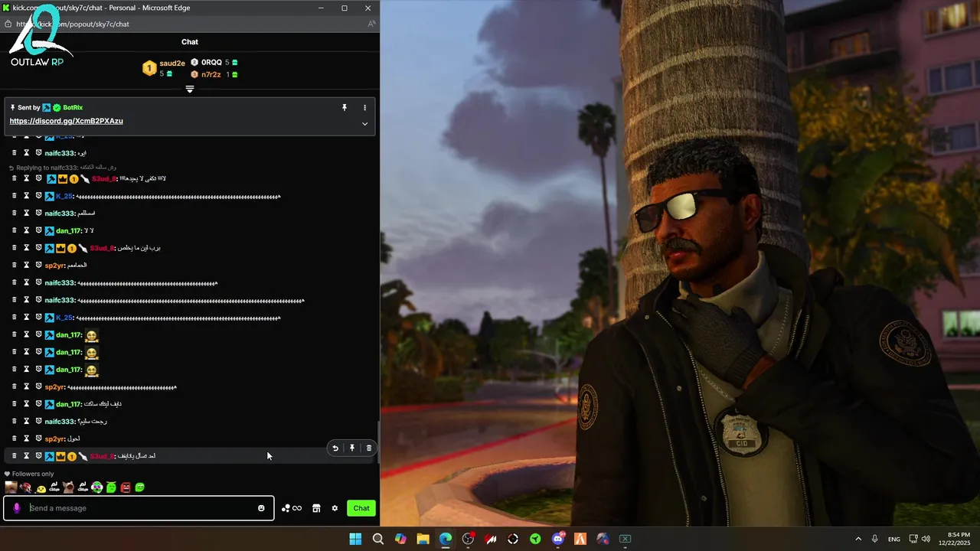This screenshot has width=980, height=551.
Task: Click username S3ud_8 on last message
Action: coord(103,456)
